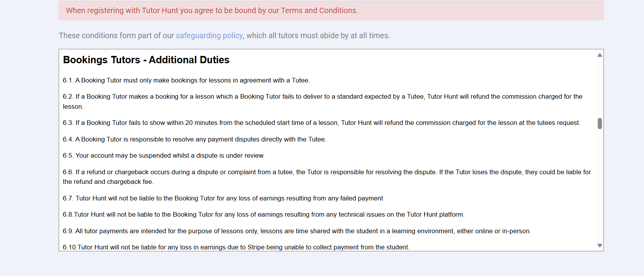This screenshot has width=644, height=276.
Task: Click clause 6.2 about refunding commission
Action: click(x=323, y=101)
